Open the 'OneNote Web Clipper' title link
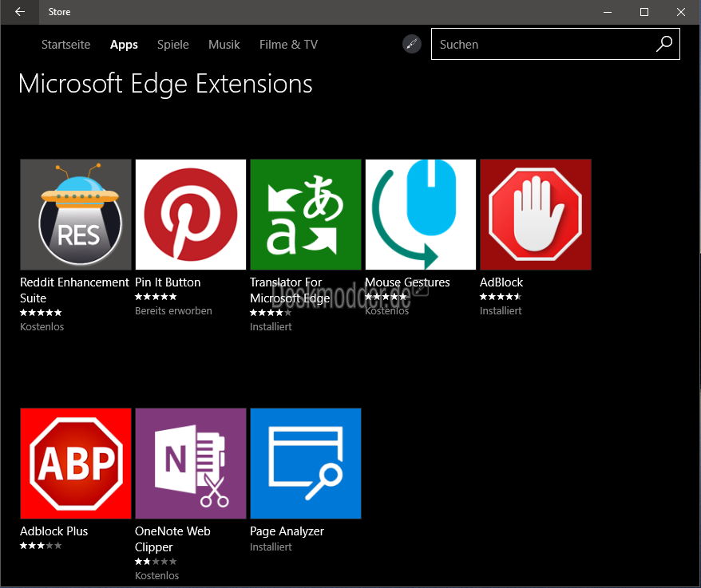701x588 pixels. coord(172,539)
